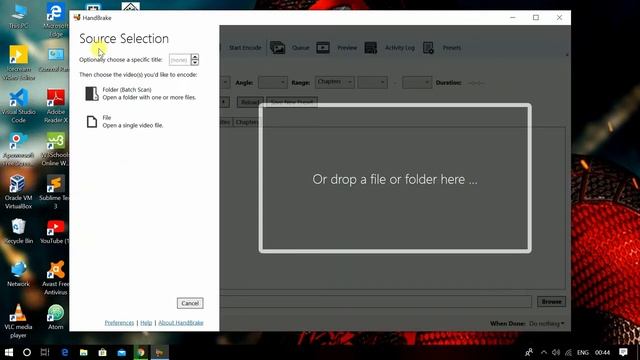Select Microsoft Edge desktop shortcut
Screen dimensions: 640x360
(x=56, y=20)
